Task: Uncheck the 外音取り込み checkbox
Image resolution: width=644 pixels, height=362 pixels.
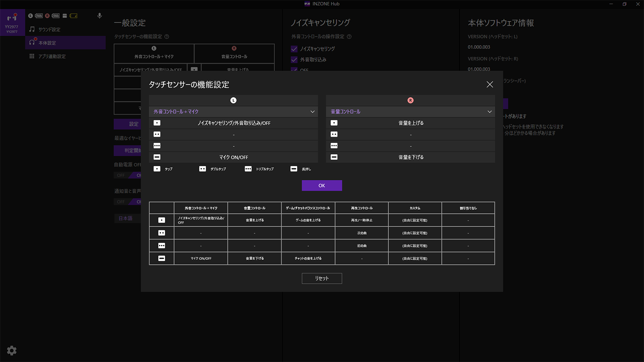Action: tap(294, 60)
